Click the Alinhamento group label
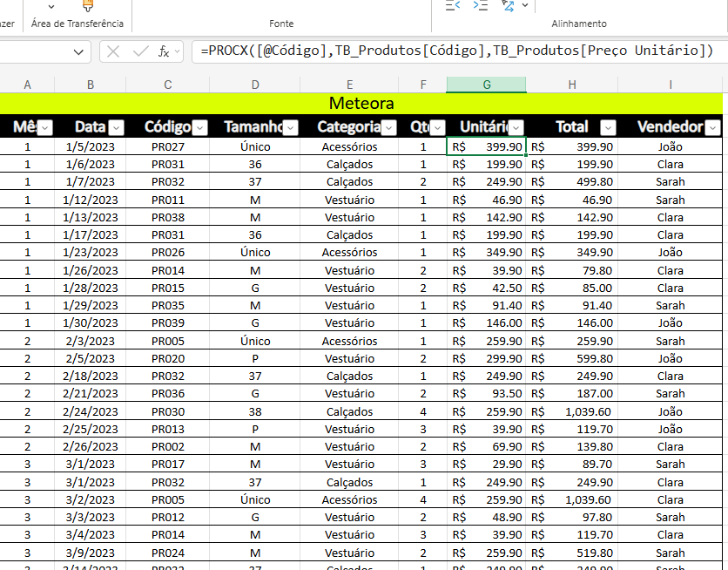The height and width of the screenshot is (570, 728). click(x=578, y=24)
